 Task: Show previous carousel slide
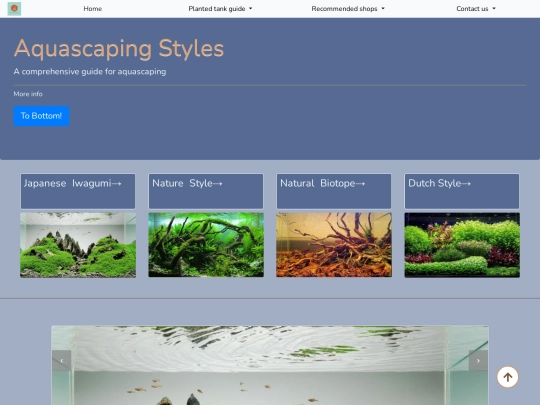point(62,361)
